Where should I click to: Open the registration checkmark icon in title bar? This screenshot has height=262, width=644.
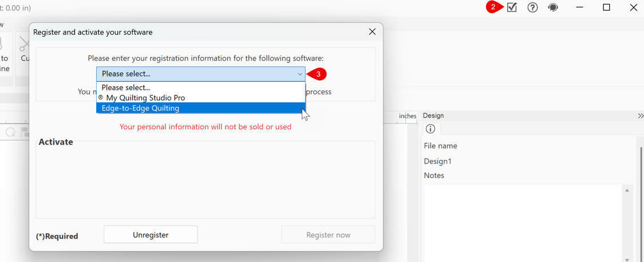(x=511, y=7)
